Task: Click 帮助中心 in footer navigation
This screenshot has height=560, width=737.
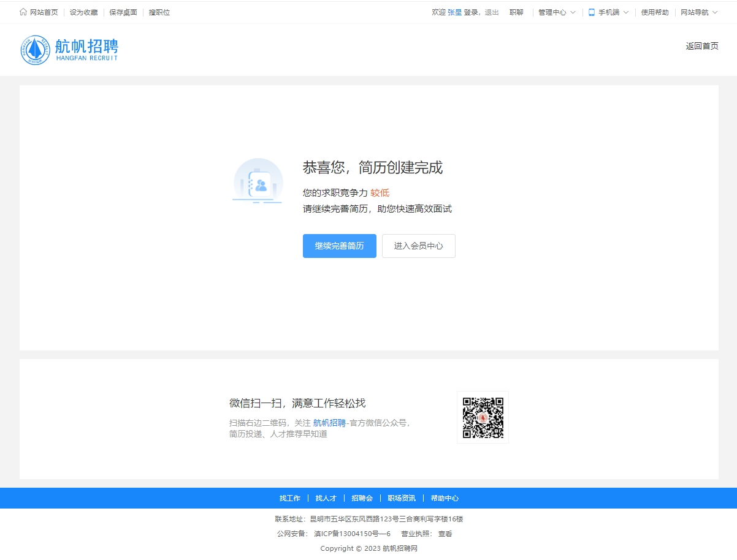Action: pyautogui.click(x=445, y=498)
